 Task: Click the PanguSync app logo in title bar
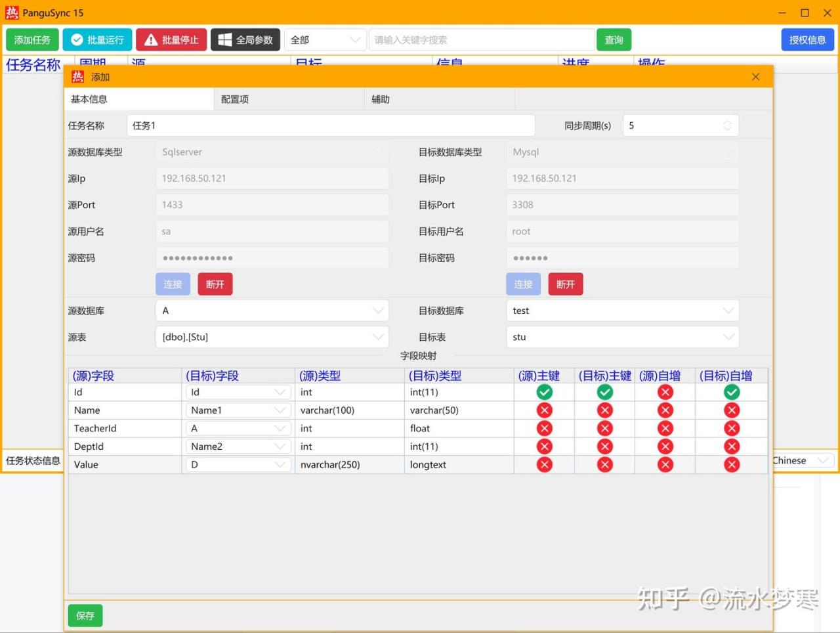pyautogui.click(x=12, y=12)
